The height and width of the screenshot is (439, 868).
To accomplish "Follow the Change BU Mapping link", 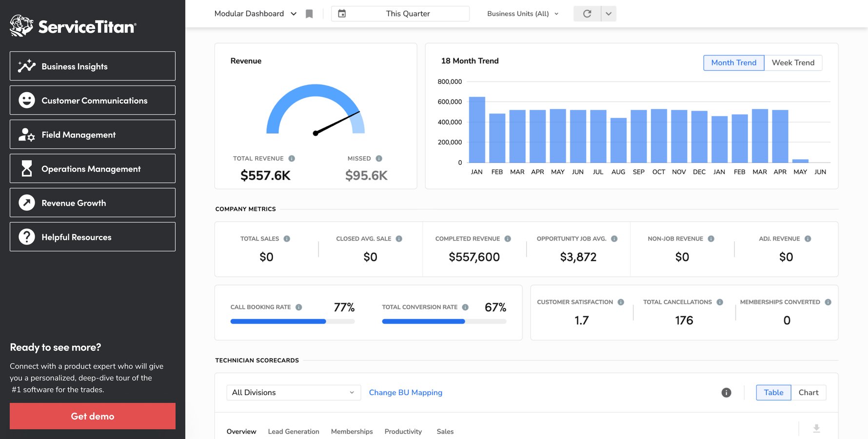I will point(405,393).
